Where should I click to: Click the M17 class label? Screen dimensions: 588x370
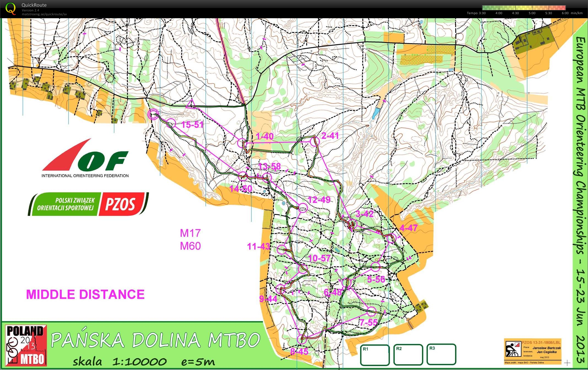[x=190, y=233]
